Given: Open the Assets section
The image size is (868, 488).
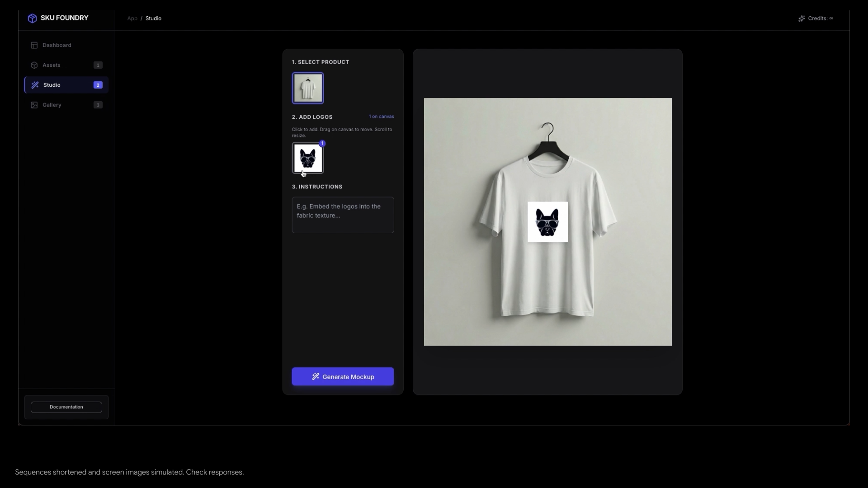Looking at the screenshot, I should click(x=52, y=65).
